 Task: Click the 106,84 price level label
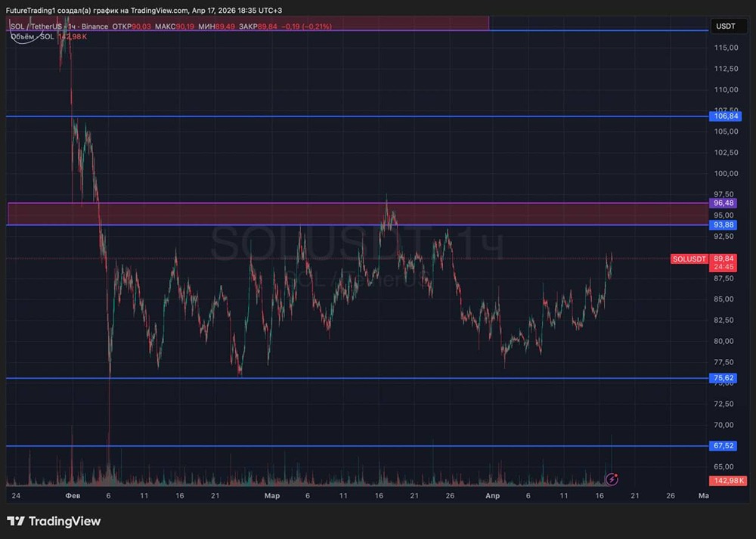(x=725, y=116)
